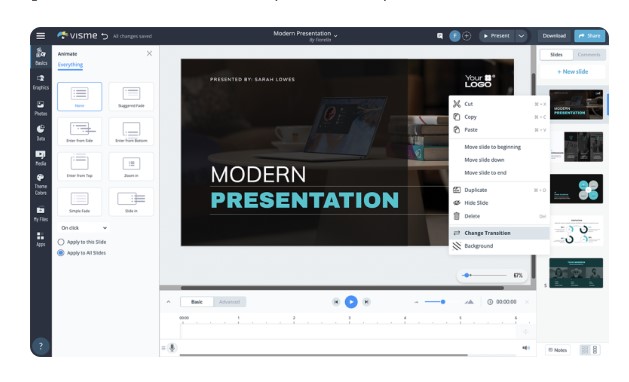Switch to grid view of slides
Viewport: 629px width, 382px height.
coord(585,350)
